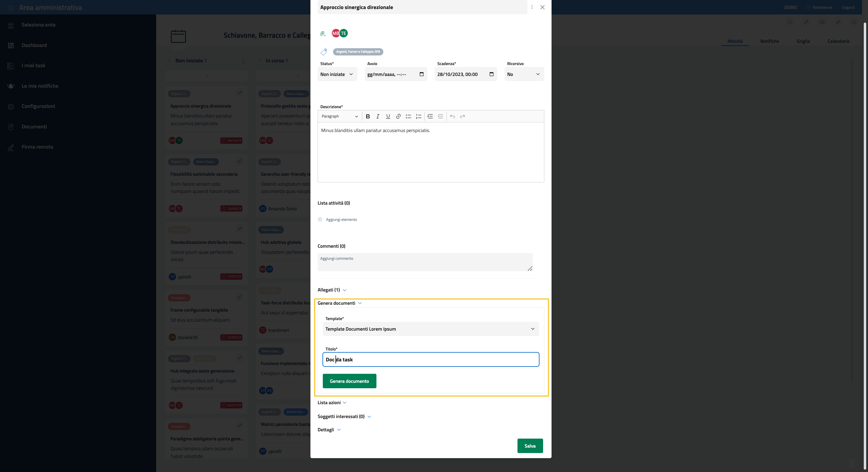Open the Ricorsivo dropdown set to No

click(524, 74)
